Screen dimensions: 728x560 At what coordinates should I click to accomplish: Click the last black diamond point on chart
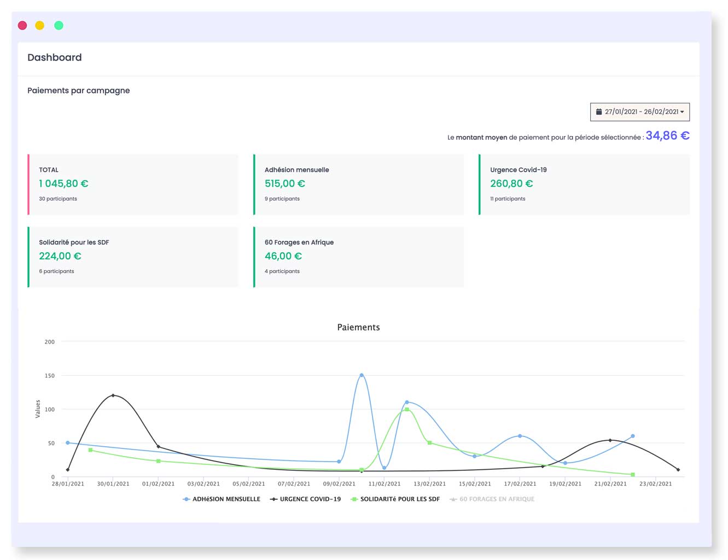[x=678, y=470]
